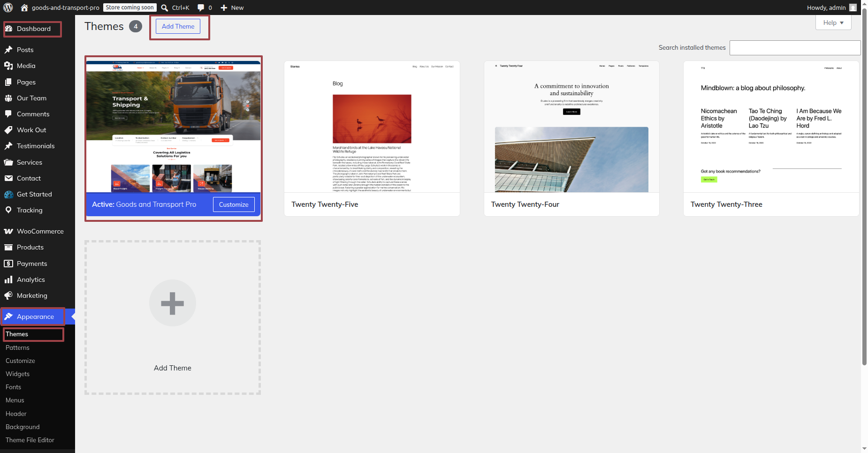Open the Customize submenu item
The height and width of the screenshot is (453, 868).
(20, 361)
